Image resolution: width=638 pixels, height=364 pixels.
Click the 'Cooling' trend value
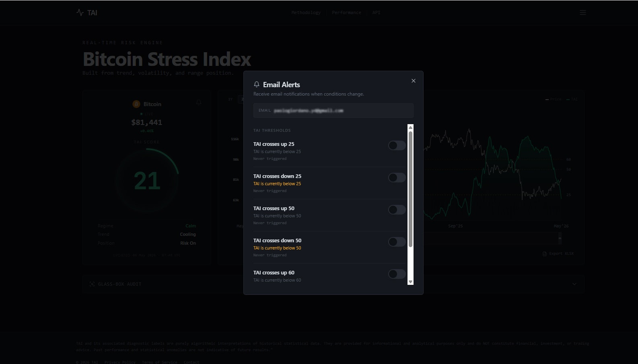click(x=188, y=234)
